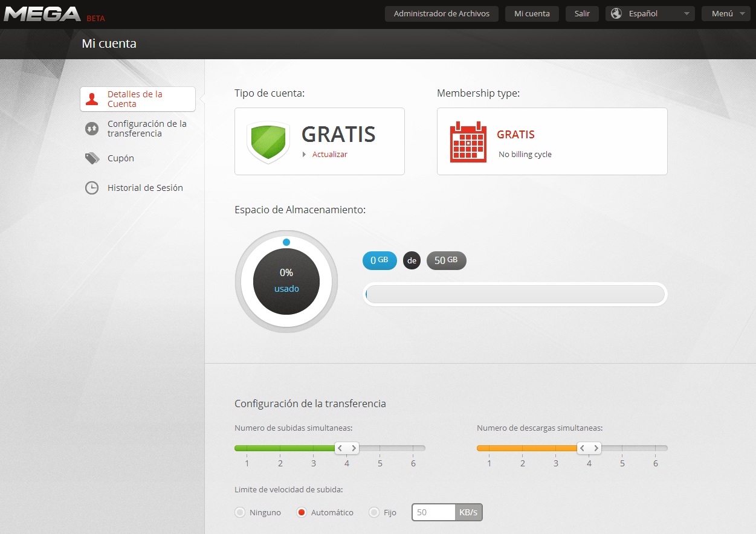
Task: Click the red calendar membership icon
Action: point(468,142)
